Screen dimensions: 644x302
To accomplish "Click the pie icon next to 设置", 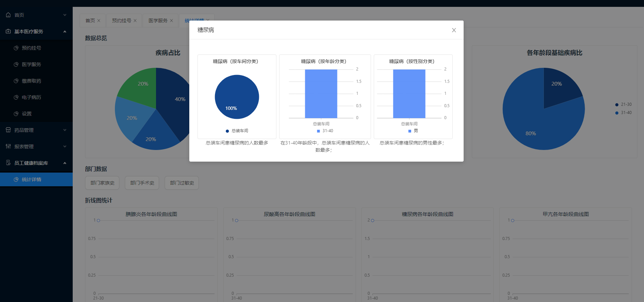I will click(x=16, y=114).
